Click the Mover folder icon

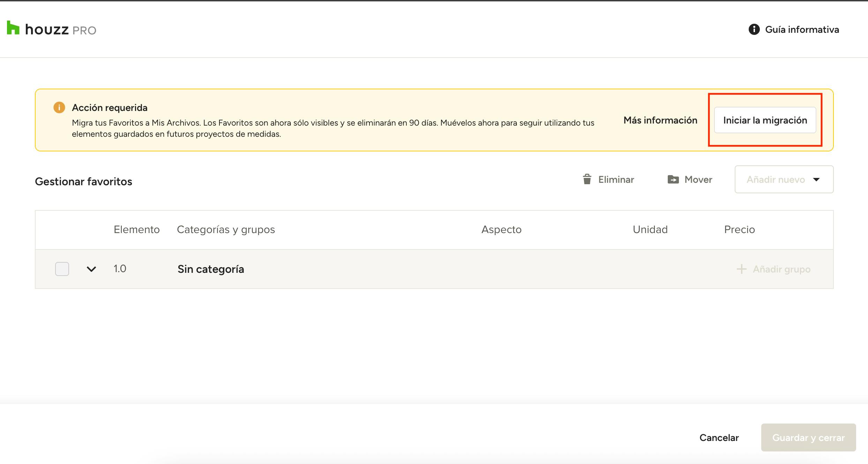[x=673, y=179]
